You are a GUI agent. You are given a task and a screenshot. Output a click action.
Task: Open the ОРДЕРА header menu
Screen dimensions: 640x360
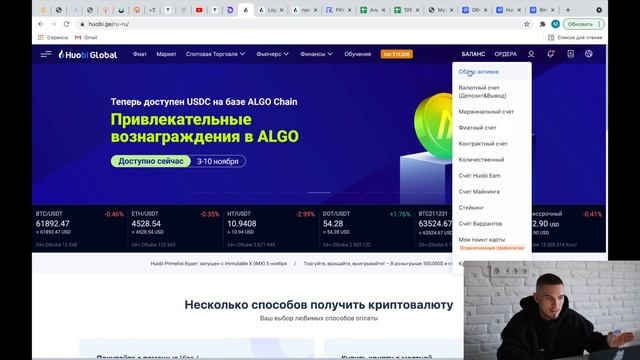(505, 54)
